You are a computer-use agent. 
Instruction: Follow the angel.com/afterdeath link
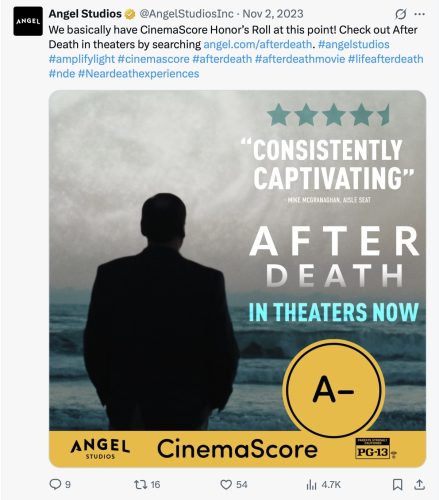point(258,44)
